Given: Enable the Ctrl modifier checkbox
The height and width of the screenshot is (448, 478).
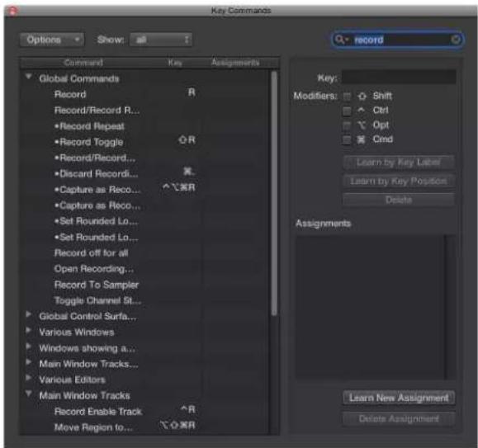Looking at the screenshot, I should point(347,111).
